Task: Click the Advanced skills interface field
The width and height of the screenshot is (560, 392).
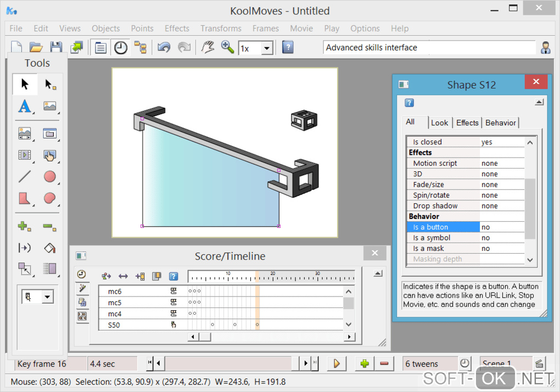Action: tap(429, 47)
